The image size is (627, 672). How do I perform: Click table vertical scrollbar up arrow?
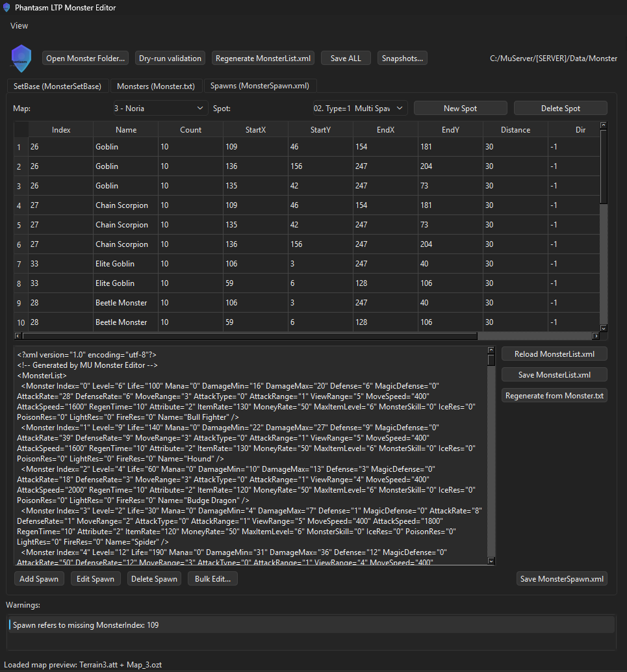(x=604, y=125)
